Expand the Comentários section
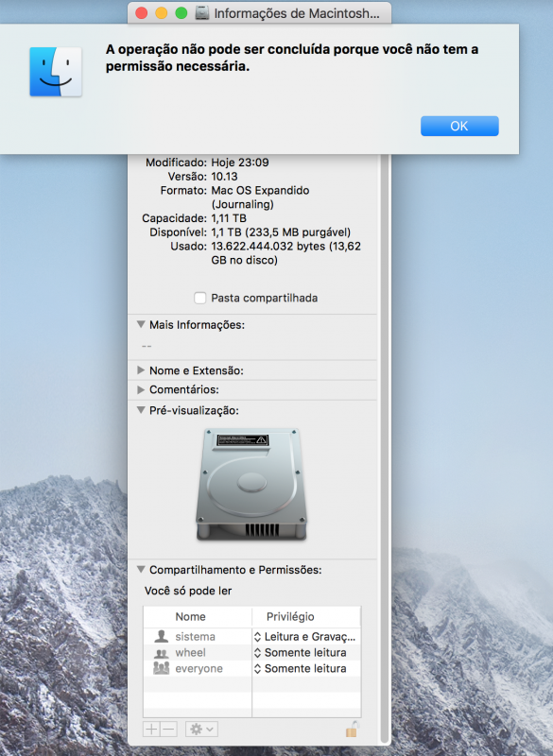553x756 pixels. [x=141, y=389]
